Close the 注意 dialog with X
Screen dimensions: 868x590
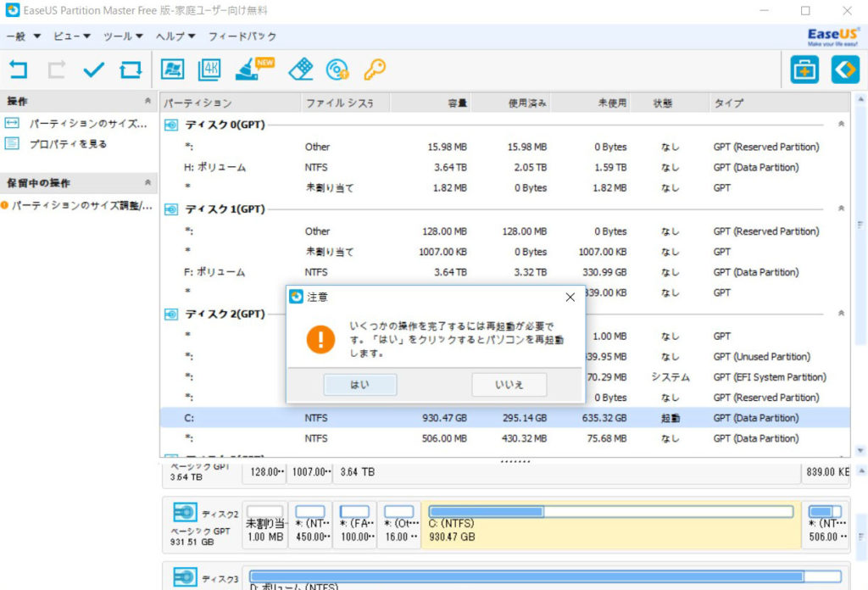point(570,298)
